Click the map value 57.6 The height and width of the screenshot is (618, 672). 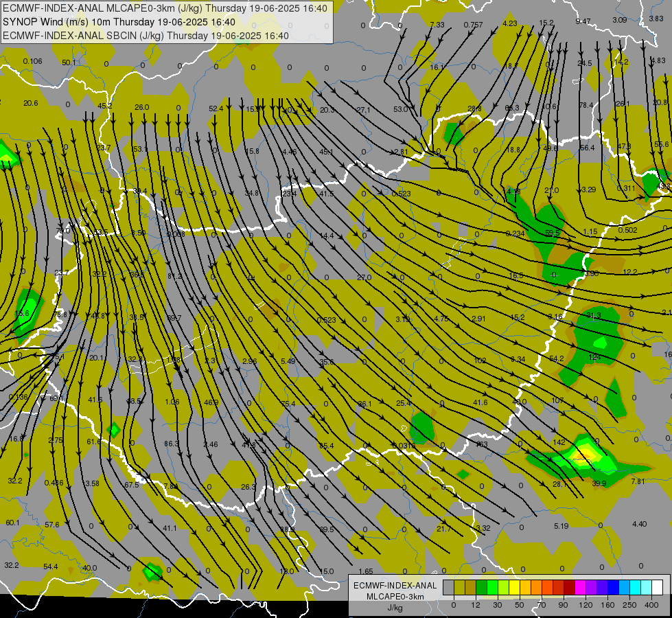[x=52, y=525]
